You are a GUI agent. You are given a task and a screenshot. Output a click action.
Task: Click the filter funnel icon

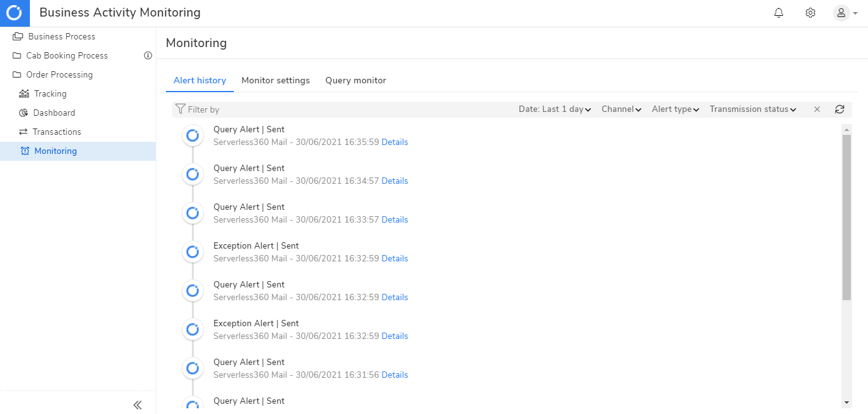180,109
